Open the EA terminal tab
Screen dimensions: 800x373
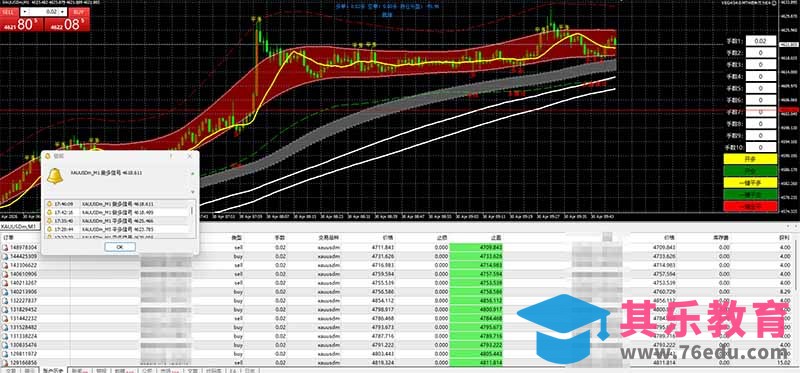pos(234,370)
